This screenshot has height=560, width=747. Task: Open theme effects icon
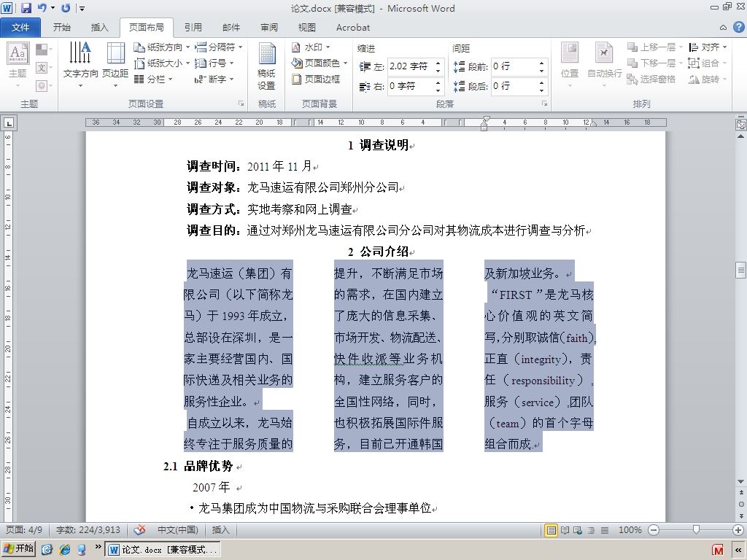coord(42,86)
